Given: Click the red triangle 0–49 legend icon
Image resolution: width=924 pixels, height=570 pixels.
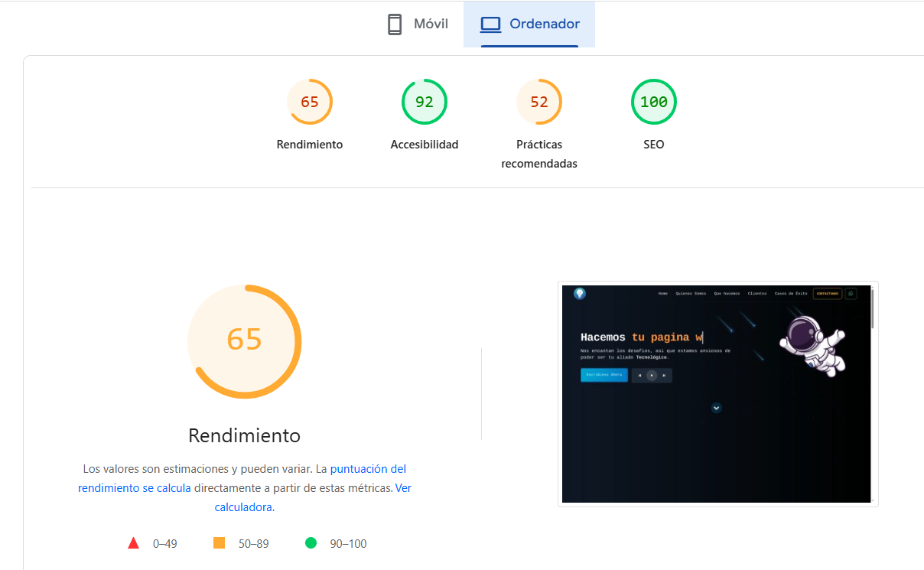Looking at the screenshot, I should (x=133, y=543).
